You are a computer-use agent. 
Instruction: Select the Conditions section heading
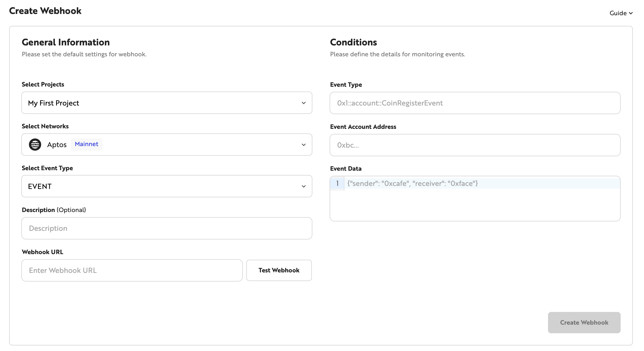pyautogui.click(x=353, y=42)
